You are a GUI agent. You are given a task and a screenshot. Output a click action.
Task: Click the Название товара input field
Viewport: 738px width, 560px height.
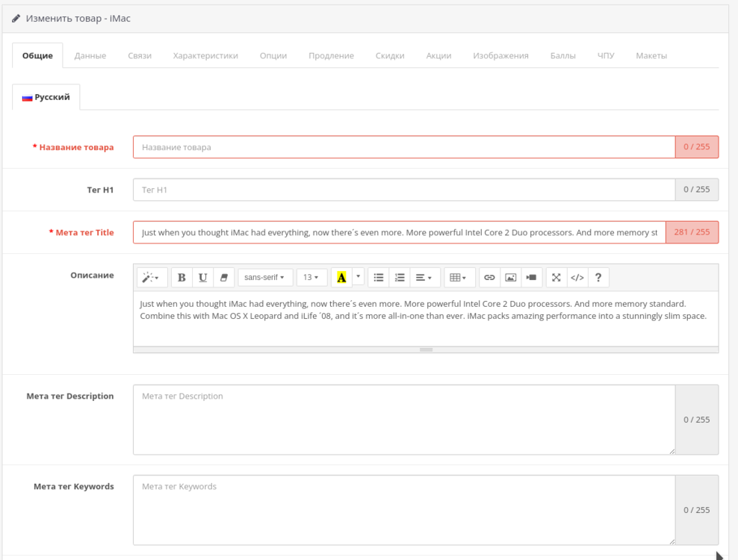click(403, 147)
